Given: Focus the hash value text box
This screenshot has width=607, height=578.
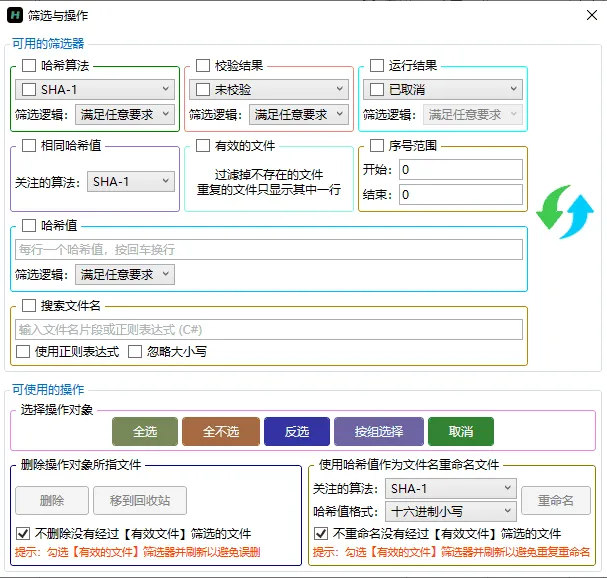Looking at the screenshot, I should [x=268, y=249].
